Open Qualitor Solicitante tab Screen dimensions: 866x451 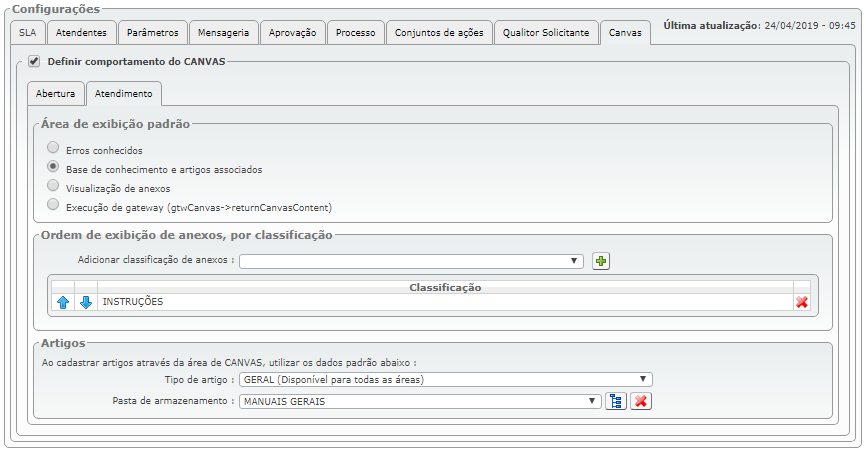tap(546, 33)
